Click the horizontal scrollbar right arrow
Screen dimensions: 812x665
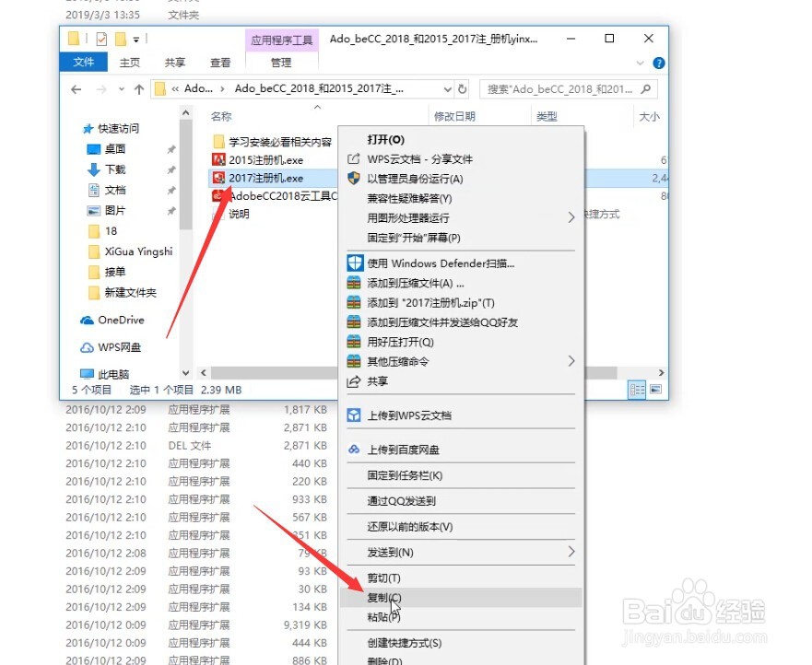661,373
